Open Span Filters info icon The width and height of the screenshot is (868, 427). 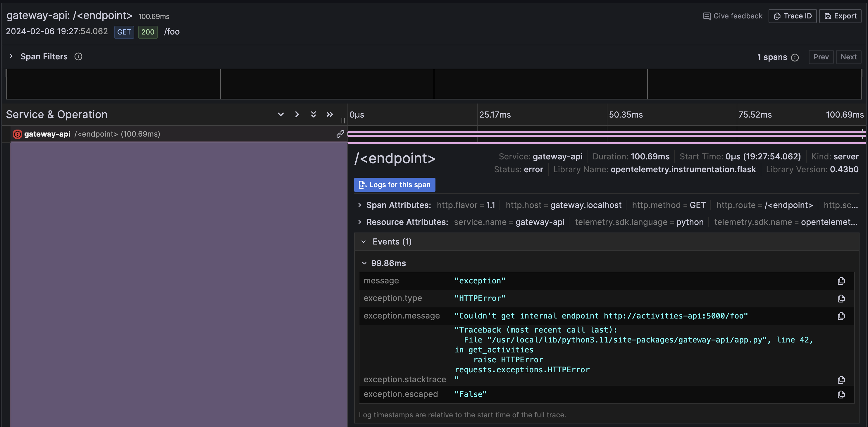tap(78, 56)
